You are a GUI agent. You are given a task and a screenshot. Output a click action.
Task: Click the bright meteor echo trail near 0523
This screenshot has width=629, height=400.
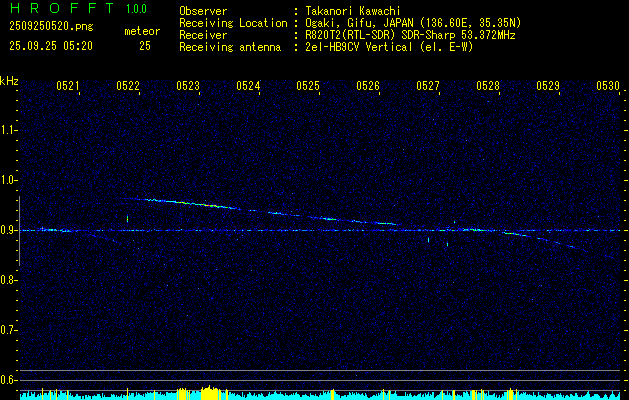point(192,203)
